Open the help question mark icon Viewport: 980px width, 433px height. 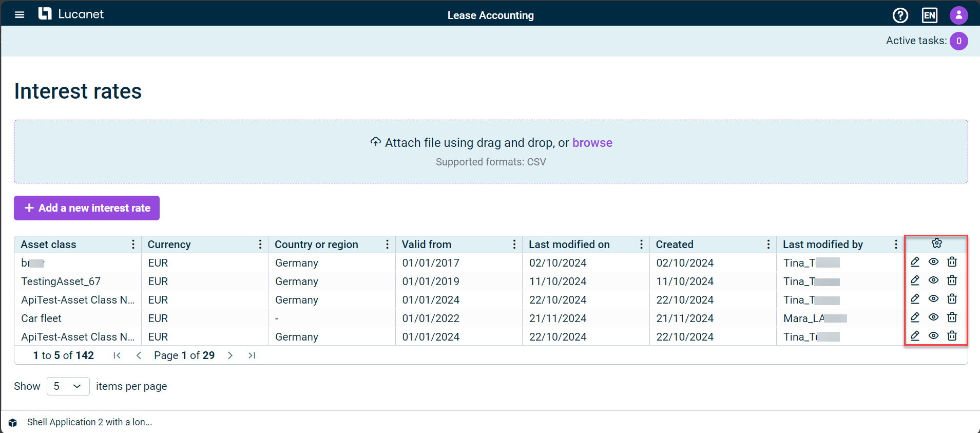pyautogui.click(x=900, y=15)
